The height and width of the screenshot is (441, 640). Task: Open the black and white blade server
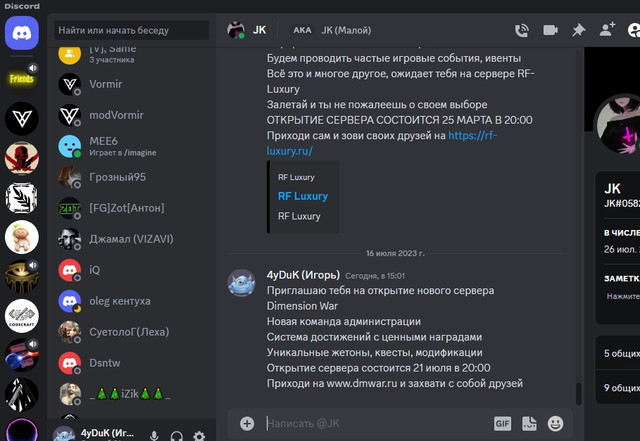pyautogui.click(x=22, y=395)
